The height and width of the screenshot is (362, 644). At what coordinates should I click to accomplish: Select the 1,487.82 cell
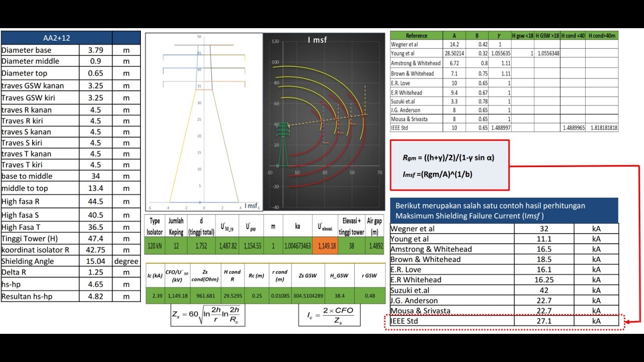[x=229, y=246]
